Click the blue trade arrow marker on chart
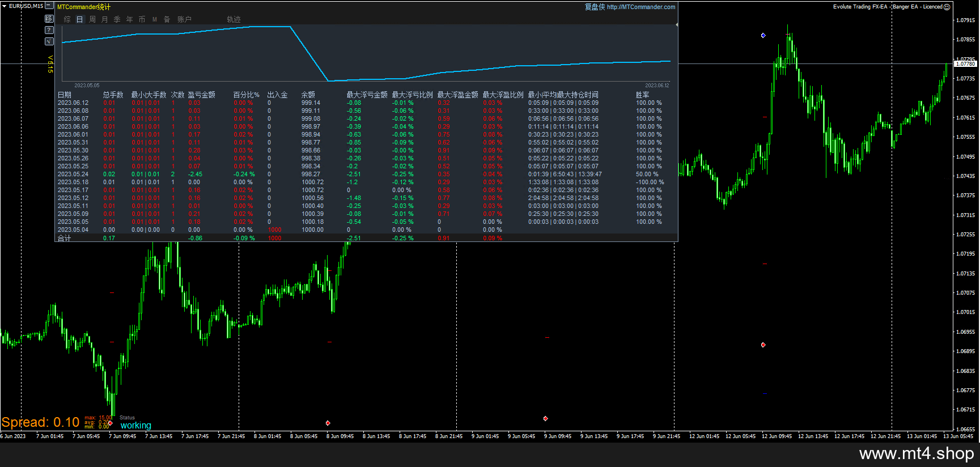Image resolution: width=980 pixels, height=467 pixels. point(763,35)
